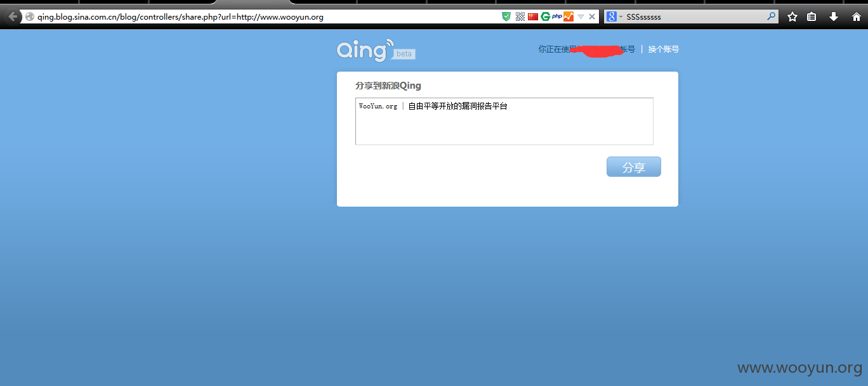This screenshot has height=386, width=868.
Task: Click the China flag icon in address bar
Action: 533,17
